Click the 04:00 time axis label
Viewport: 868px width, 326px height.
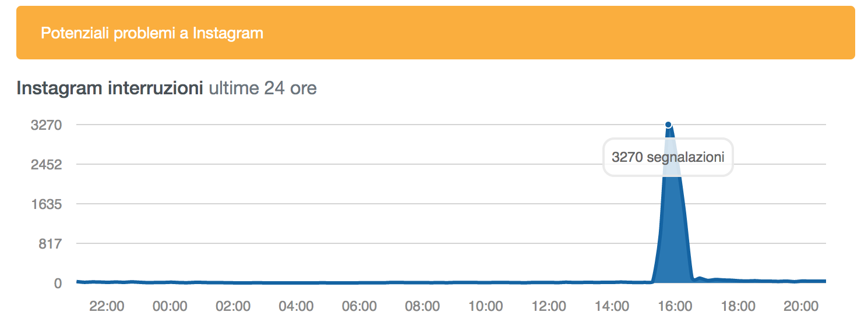click(x=296, y=306)
